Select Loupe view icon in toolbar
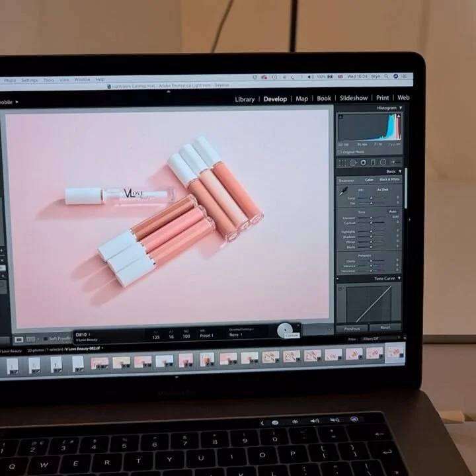Screen dimensions: 476x476 click(x=19, y=339)
